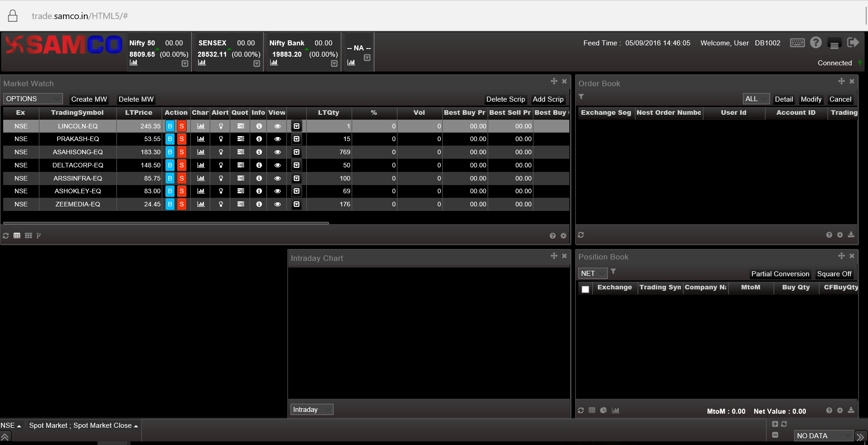
Task: Click Sell button for PRAKASH-EQ
Action: coord(182,139)
